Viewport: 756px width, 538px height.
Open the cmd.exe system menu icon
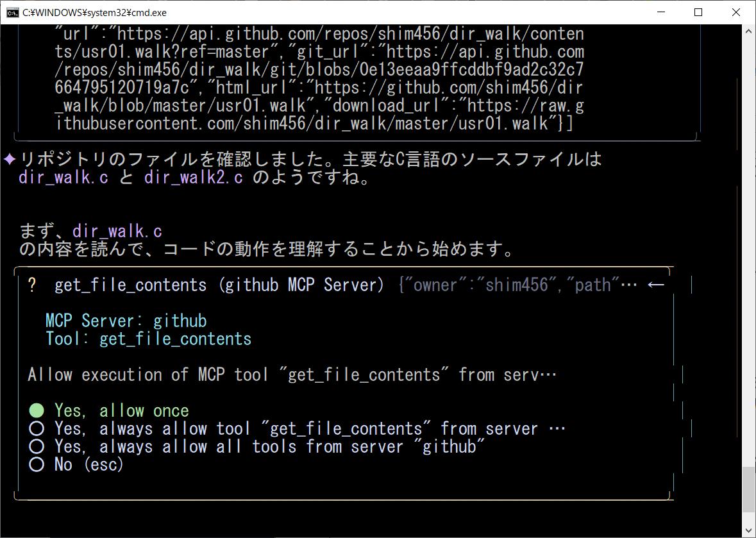[x=12, y=12]
